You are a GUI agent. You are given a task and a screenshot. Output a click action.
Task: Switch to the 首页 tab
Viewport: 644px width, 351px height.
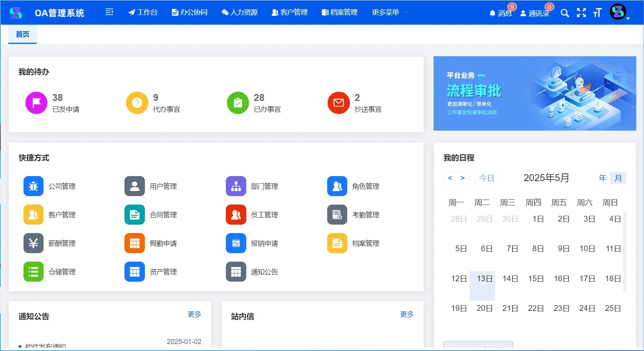22,34
